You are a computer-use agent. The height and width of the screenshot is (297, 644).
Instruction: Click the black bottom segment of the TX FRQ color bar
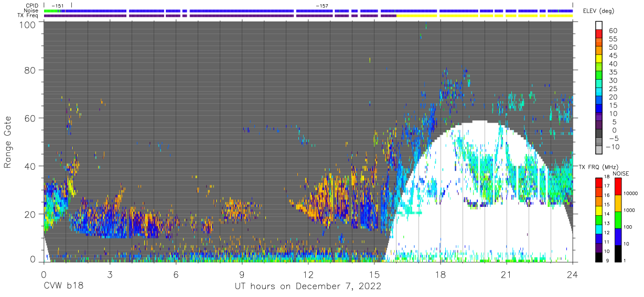pos(598,257)
